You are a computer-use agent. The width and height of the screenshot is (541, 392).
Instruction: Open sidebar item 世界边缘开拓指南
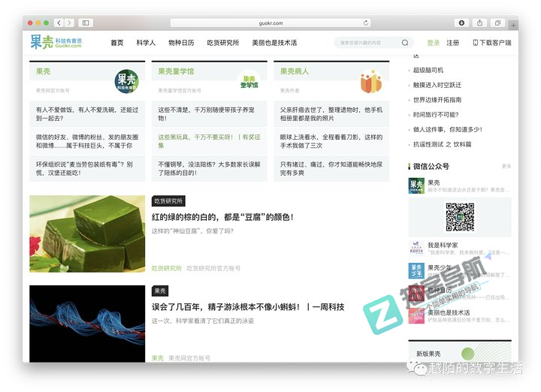coord(437,100)
